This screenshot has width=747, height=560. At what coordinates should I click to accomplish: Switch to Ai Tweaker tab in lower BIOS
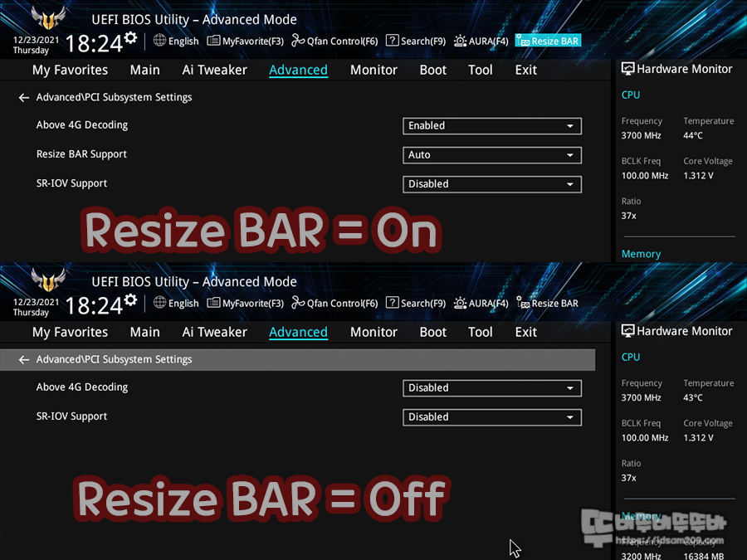[214, 333]
